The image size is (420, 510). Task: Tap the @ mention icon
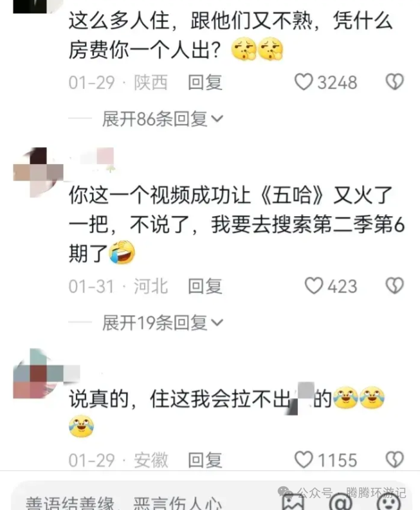(342, 502)
